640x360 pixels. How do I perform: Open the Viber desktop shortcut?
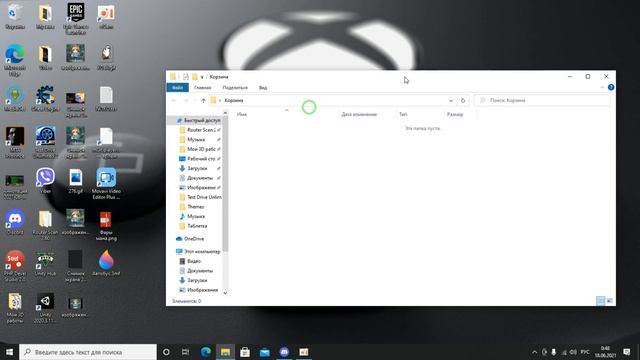pos(45,180)
